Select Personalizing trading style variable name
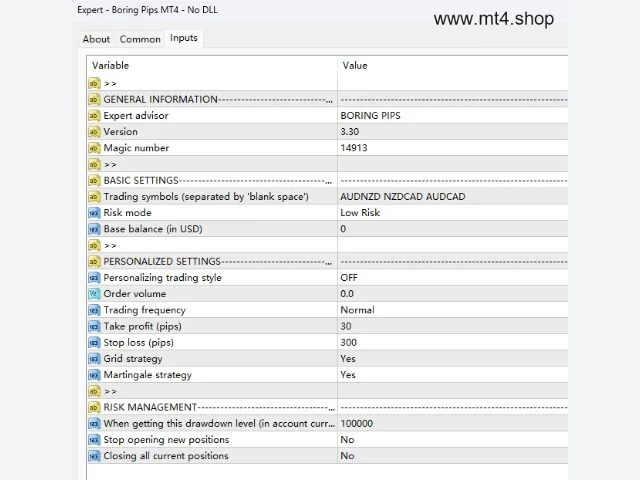The height and width of the screenshot is (480, 640). pyautogui.click(x=162, y=278)
